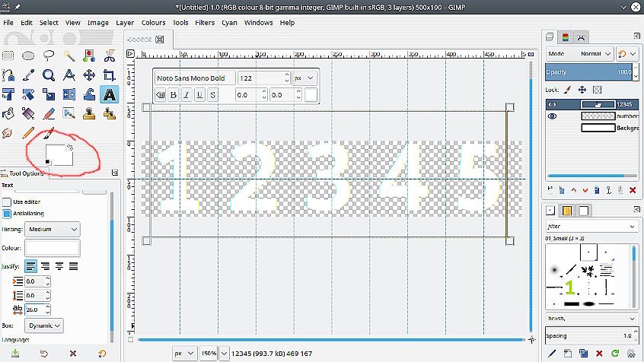Select the Flip tool
Screen dimensions: 644x362
click(69, 94)
